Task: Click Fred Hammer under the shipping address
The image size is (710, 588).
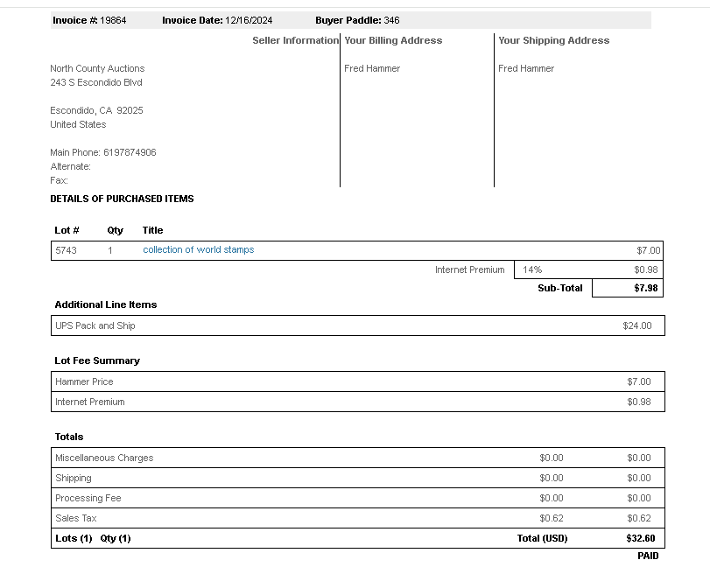Action: [x=526, y=68]
